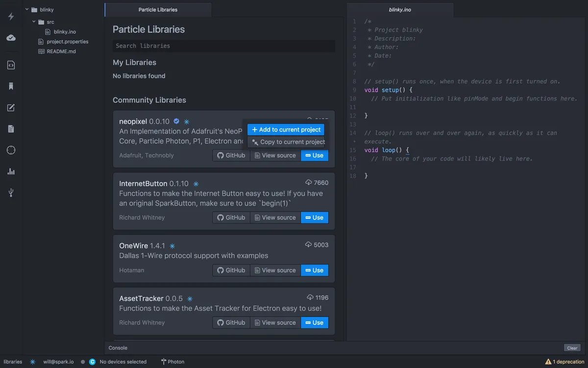Viewport: 588px width, 368px height.
Task: Click the code file icon in sidebar
Action: click(x=11, y=65)
